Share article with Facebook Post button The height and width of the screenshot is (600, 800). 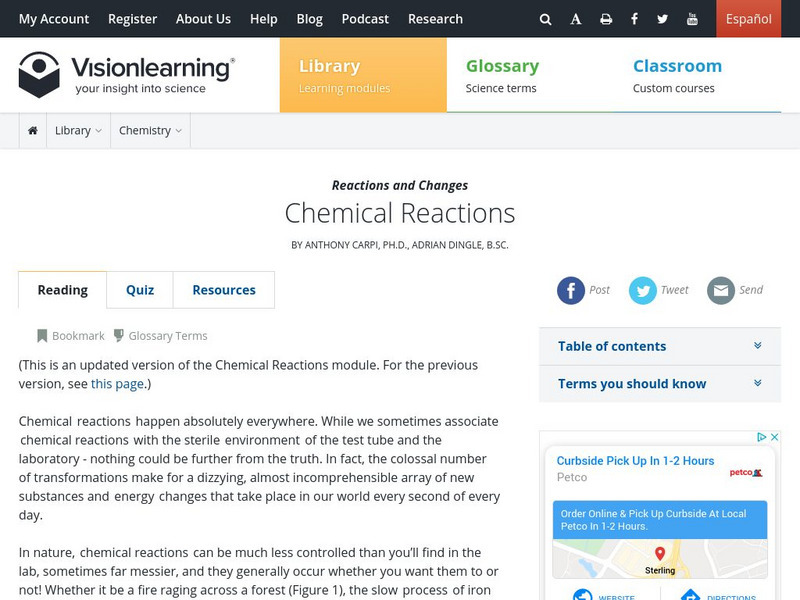click(571, 290)
